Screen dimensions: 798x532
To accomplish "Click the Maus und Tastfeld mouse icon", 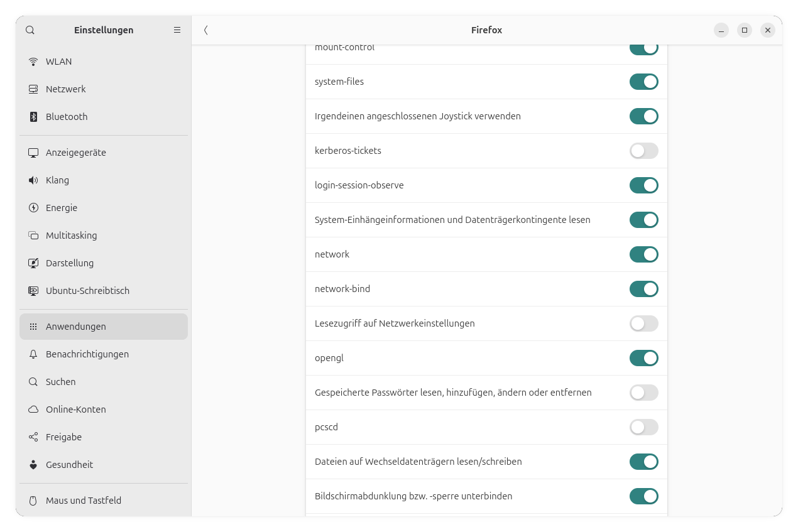I will (33, 501).
